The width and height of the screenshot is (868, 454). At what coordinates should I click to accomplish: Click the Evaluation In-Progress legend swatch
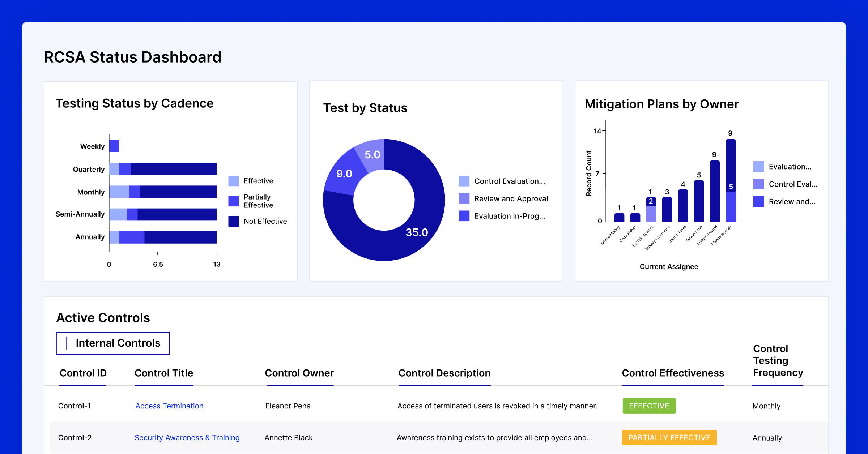pos(464,216)
